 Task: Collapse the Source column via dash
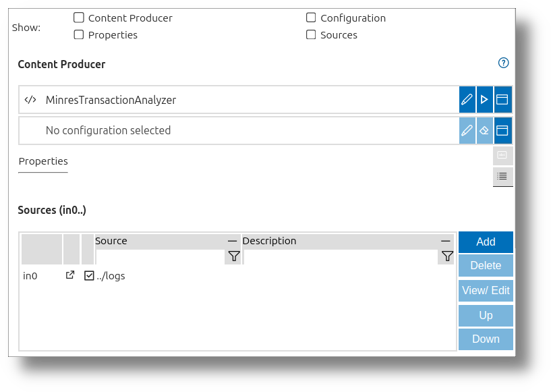[232, 241]
